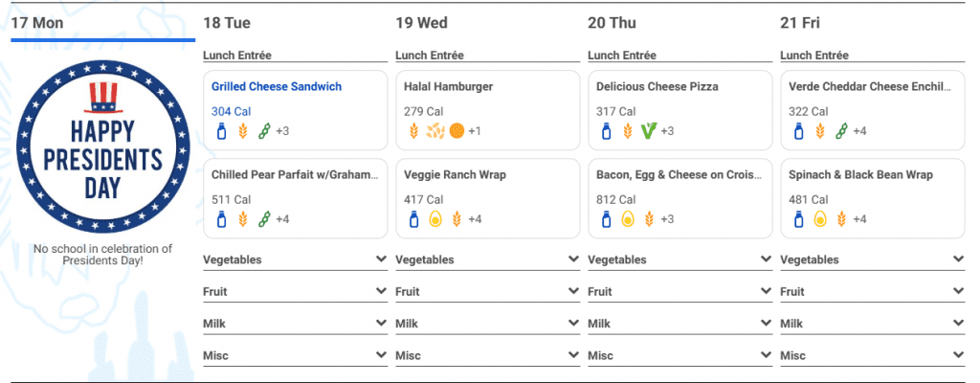
Task: Expand Friday's Vegetables chevron
Action: point(959,259)
